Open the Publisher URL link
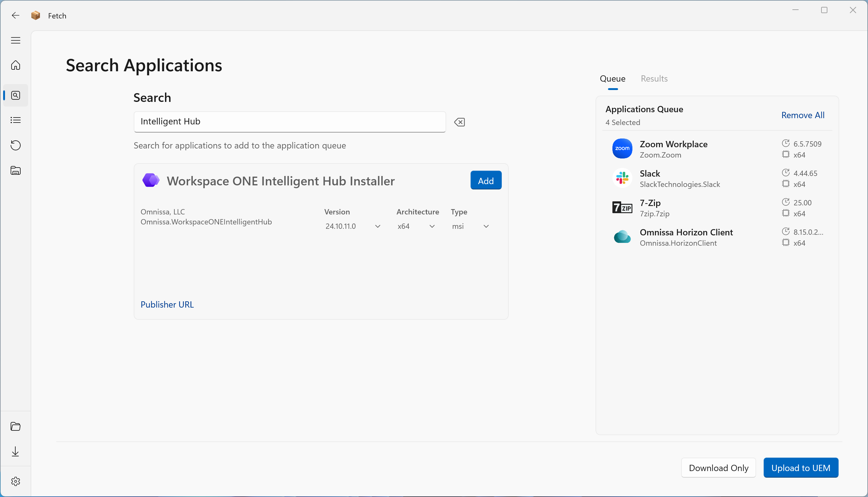868x497 pixels. pos(167,304)
